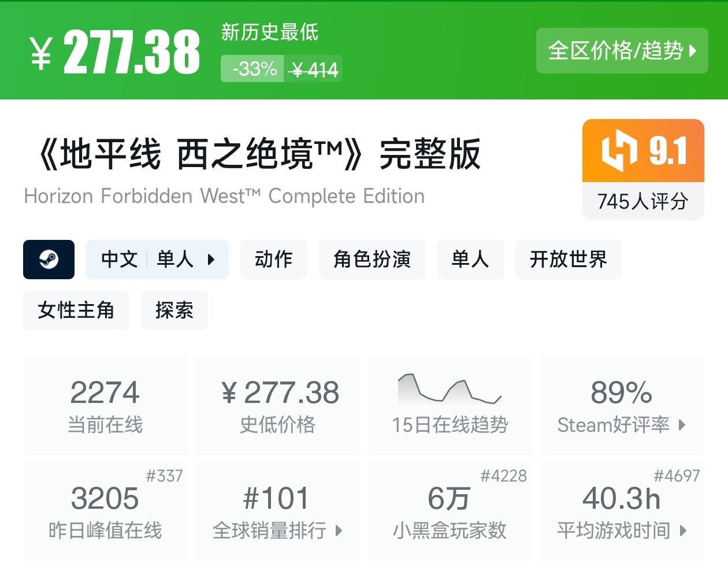Viewport: 728px width, 570px height.
Task: Expand the 中文 单人 language dropdown
Action: tap(157, 260)
